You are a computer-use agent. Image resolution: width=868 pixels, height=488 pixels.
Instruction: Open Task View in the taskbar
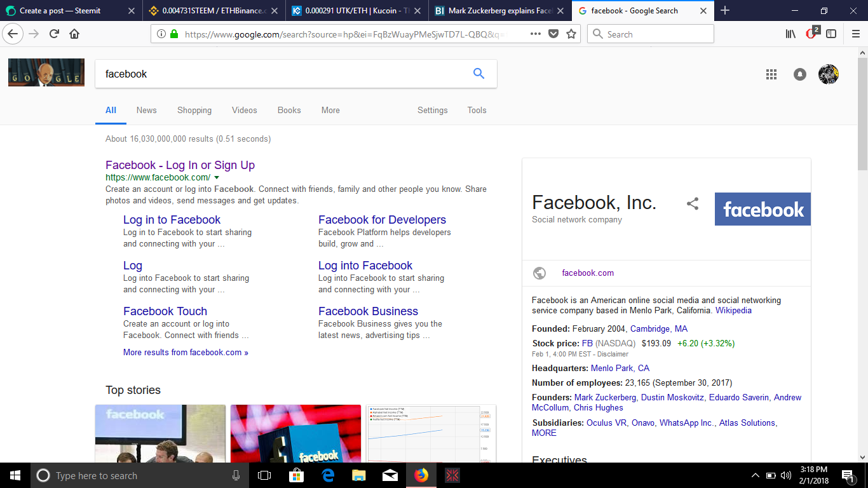pos(264,475)
